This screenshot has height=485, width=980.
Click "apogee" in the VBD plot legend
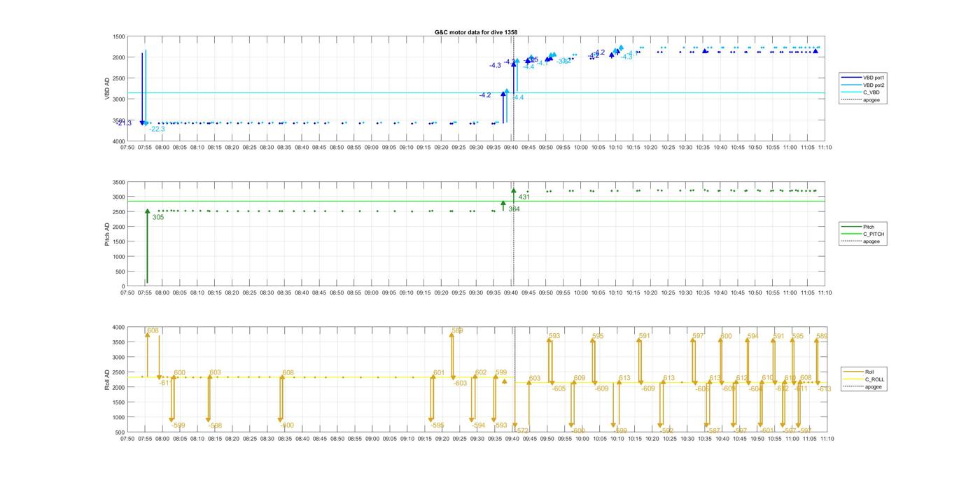pos(871,100)
